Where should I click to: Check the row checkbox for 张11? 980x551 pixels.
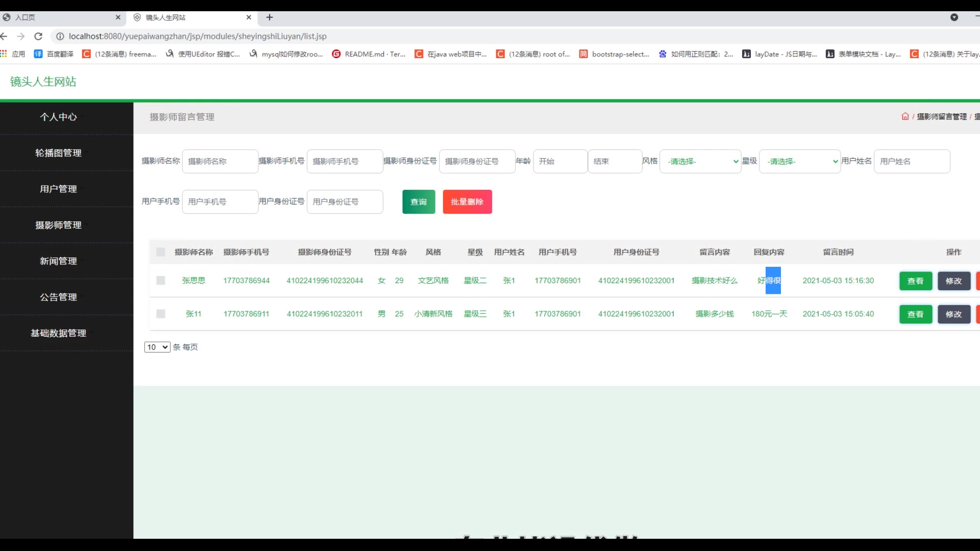pos(161,314)
